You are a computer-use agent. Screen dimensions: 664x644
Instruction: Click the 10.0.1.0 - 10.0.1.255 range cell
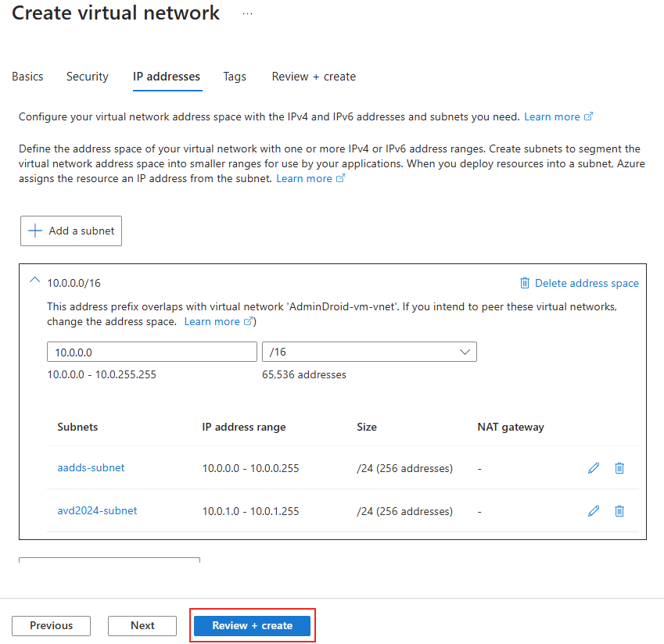point(251,511)
